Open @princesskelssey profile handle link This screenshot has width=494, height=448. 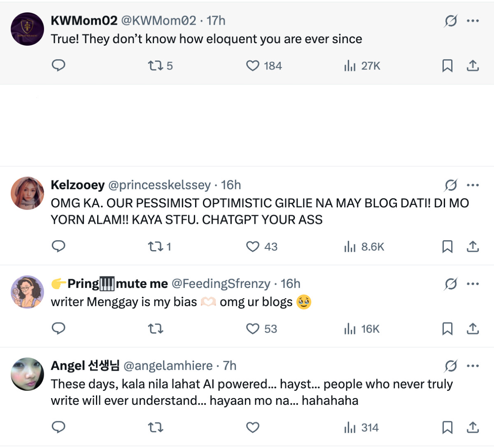point(159,185)
